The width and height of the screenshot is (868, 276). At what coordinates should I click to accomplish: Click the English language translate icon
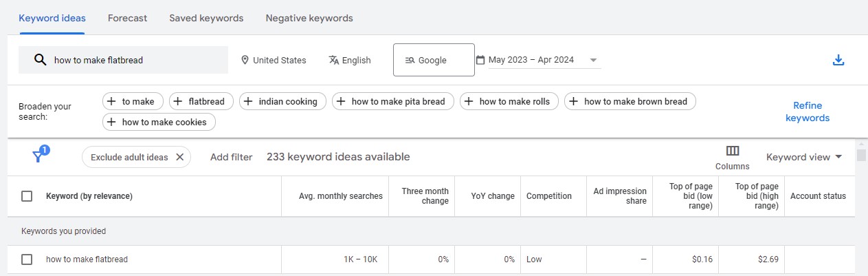click(x=334, y=60)
